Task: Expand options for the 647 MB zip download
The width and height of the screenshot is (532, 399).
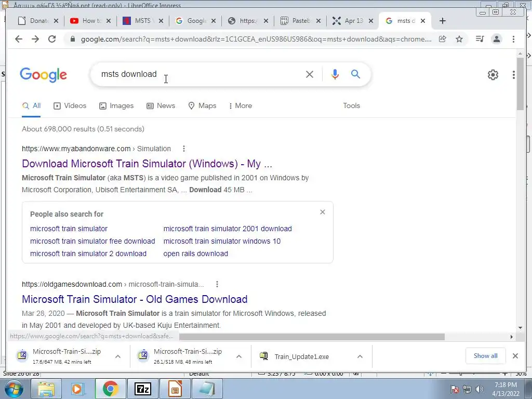Action: click(118, 356)
